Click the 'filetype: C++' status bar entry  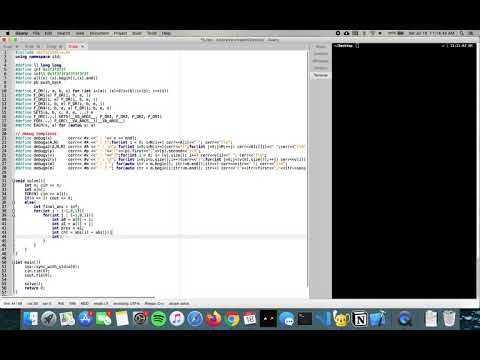(x=154, y=304)
